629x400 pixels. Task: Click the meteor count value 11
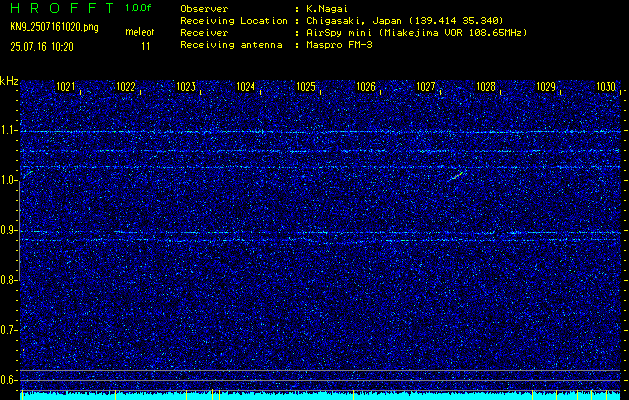click(146, 47)
